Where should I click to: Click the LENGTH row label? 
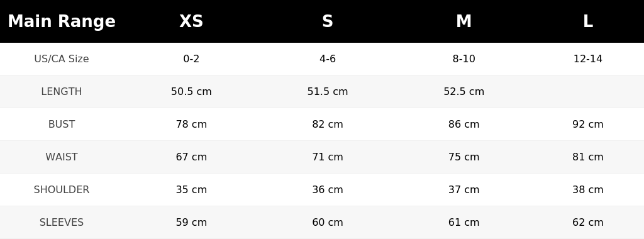tap(62, 92)
